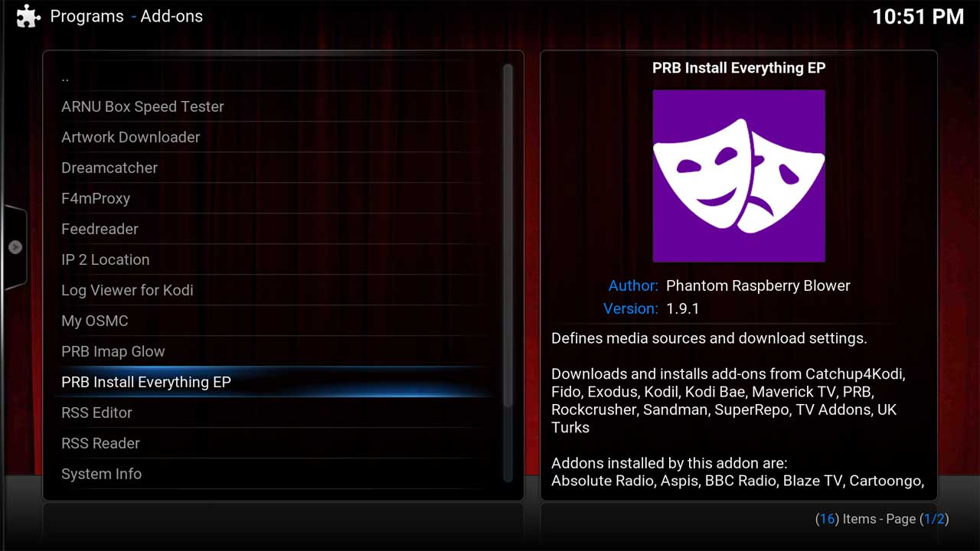Click the puzzle-piece Add-ons icon
This screenshot has height=551, width=980.
[x=28, y=16]
